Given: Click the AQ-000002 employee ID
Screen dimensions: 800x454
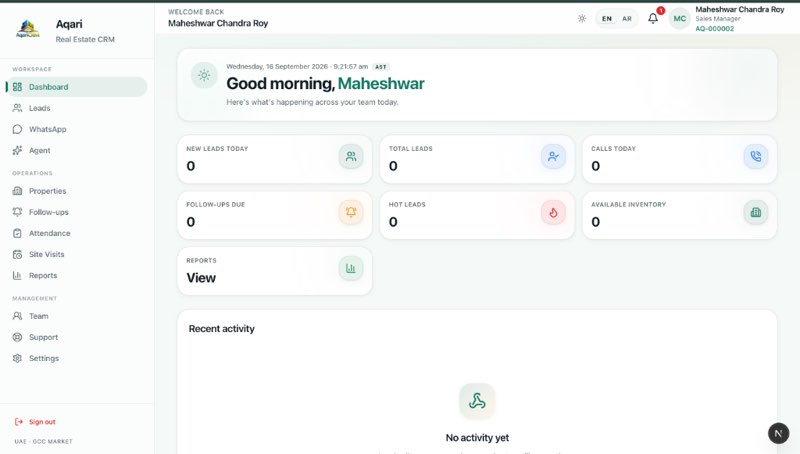Looking at the screenshot, I should [714, 29].
